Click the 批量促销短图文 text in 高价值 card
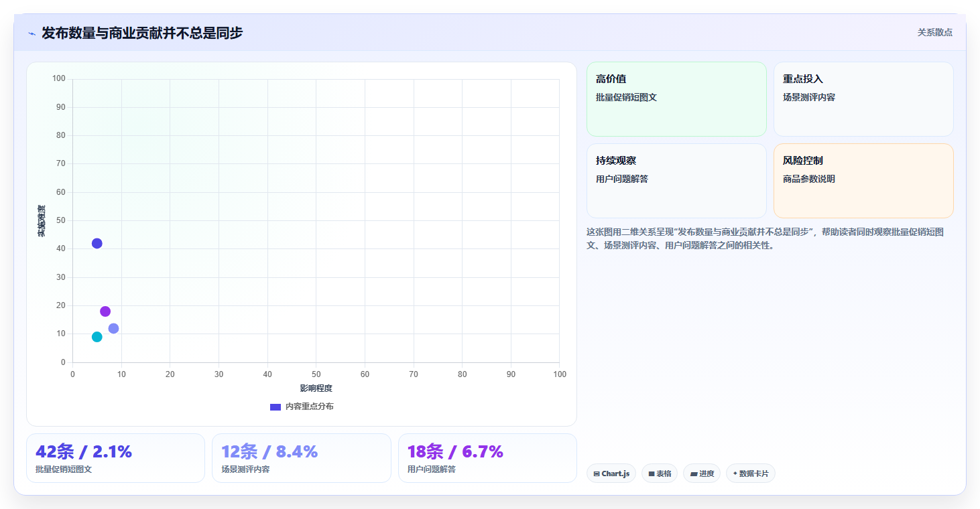980x509 pixels. pyautogui.click(x=626, y=97)
